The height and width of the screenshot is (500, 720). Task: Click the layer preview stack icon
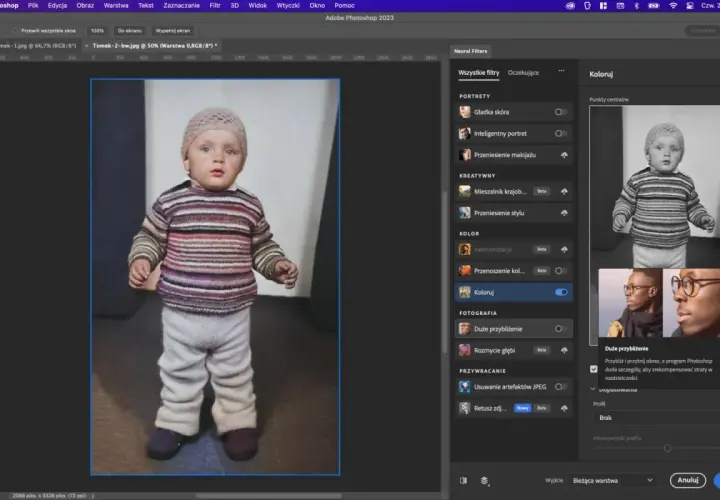coord(484,480)
